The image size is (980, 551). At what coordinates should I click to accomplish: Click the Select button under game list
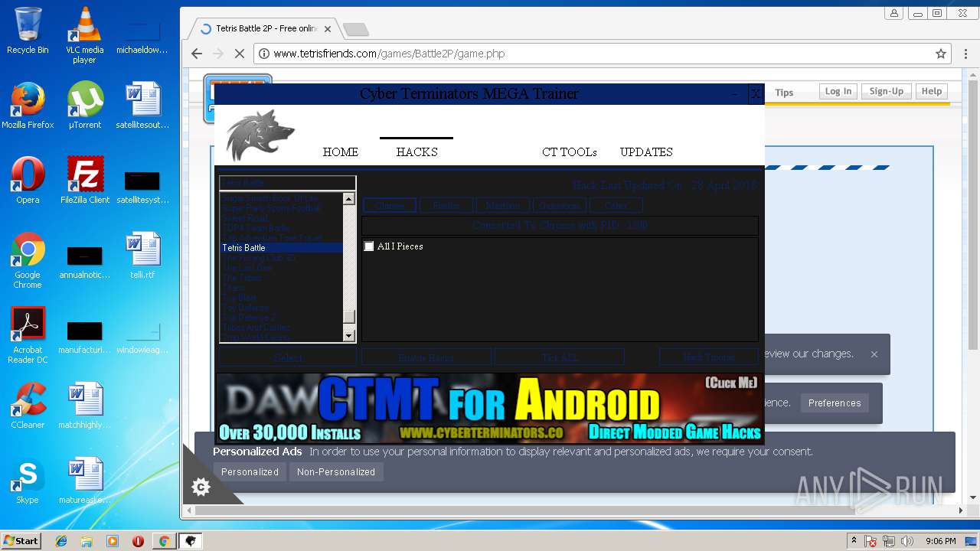(288, 357)
